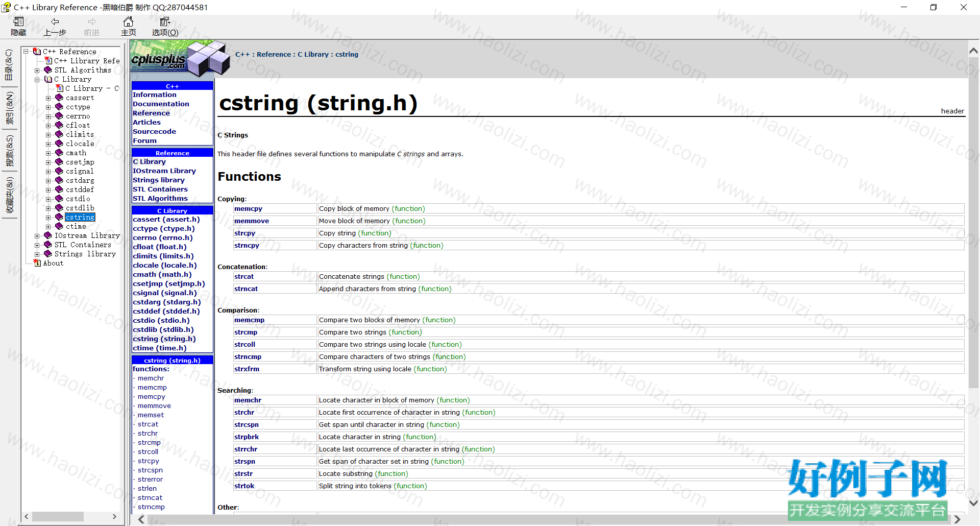Expand the cctype tree node
Screen dimensions: 980x526
tap(48, 107)
